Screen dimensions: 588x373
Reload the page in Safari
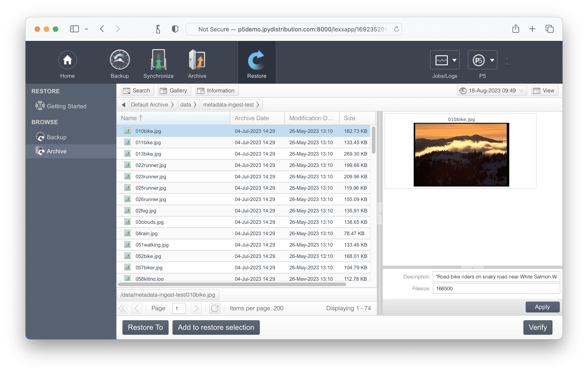tap(396, 29)
